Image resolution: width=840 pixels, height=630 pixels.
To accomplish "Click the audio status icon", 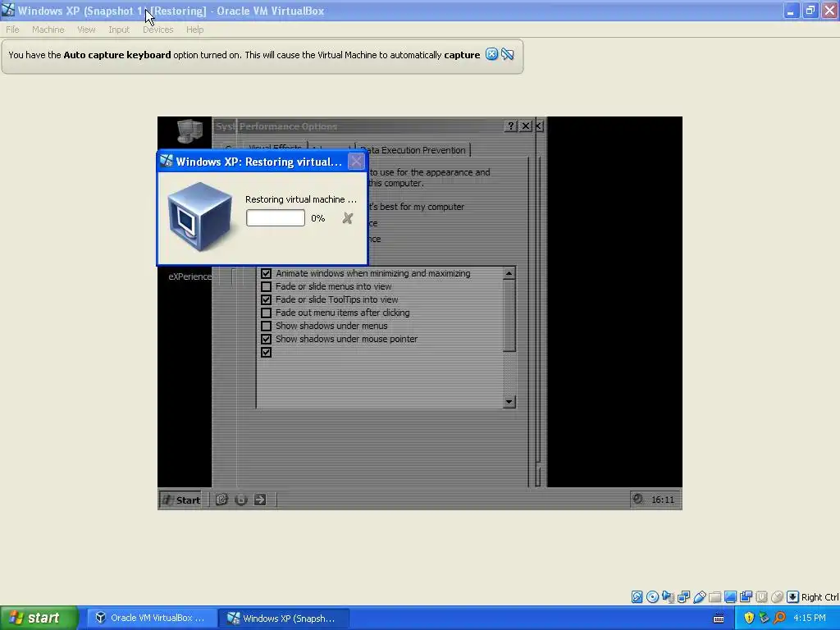I will pos(668,597).
